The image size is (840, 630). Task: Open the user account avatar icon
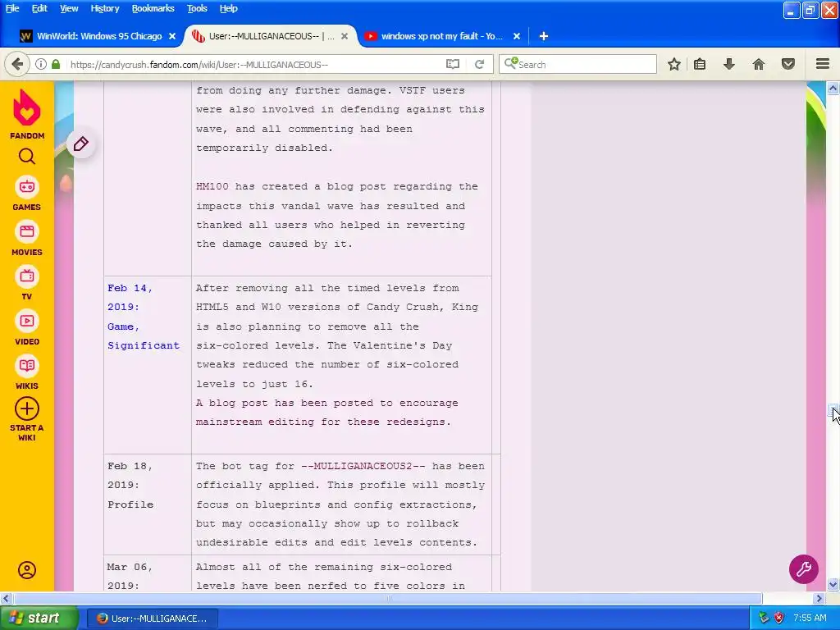[27, 570]
